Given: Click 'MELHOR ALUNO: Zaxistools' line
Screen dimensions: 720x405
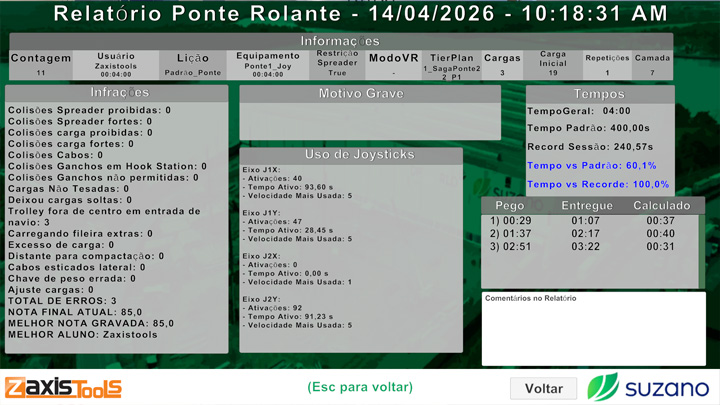Looking at the screenshot, I should tap(83, 335).
